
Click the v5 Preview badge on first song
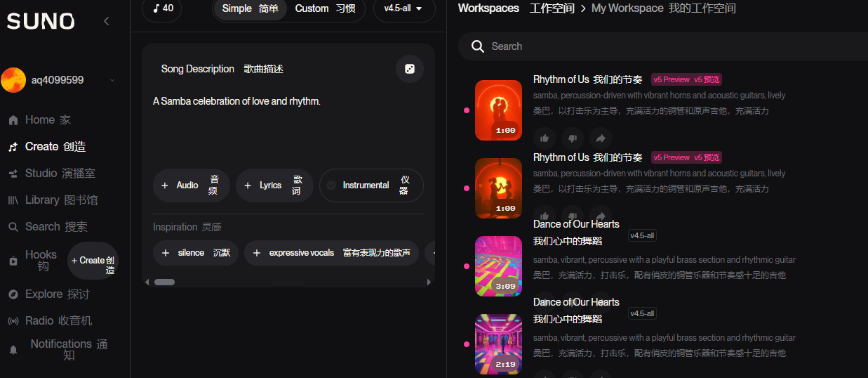coord(686,79)
